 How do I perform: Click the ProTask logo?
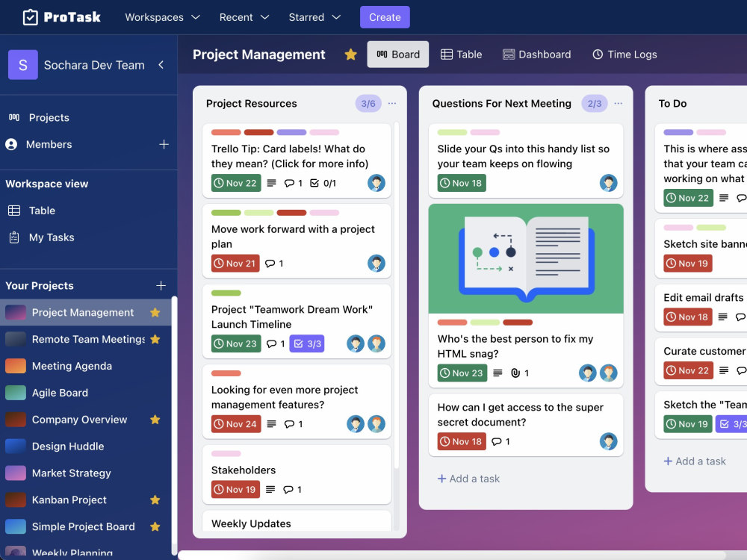coord(59,16)
